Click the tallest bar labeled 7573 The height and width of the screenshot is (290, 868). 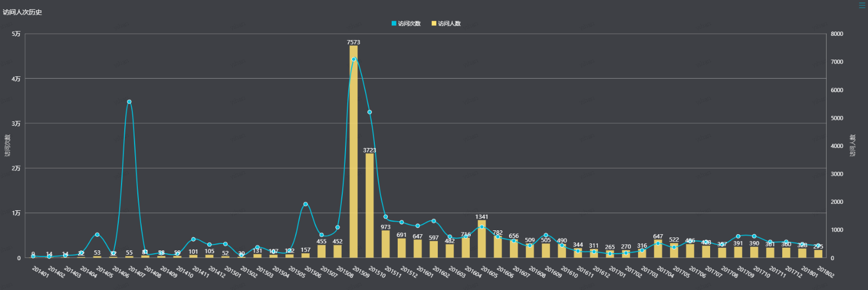354,152
